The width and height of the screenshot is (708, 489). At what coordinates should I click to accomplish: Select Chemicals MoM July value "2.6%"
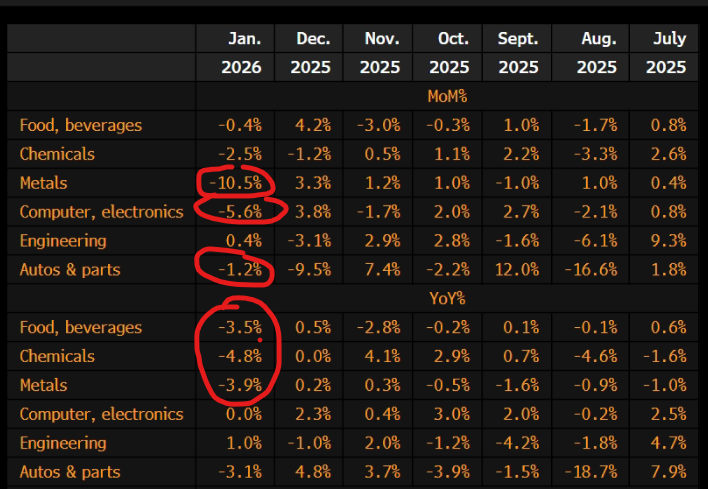pos(669,154)
